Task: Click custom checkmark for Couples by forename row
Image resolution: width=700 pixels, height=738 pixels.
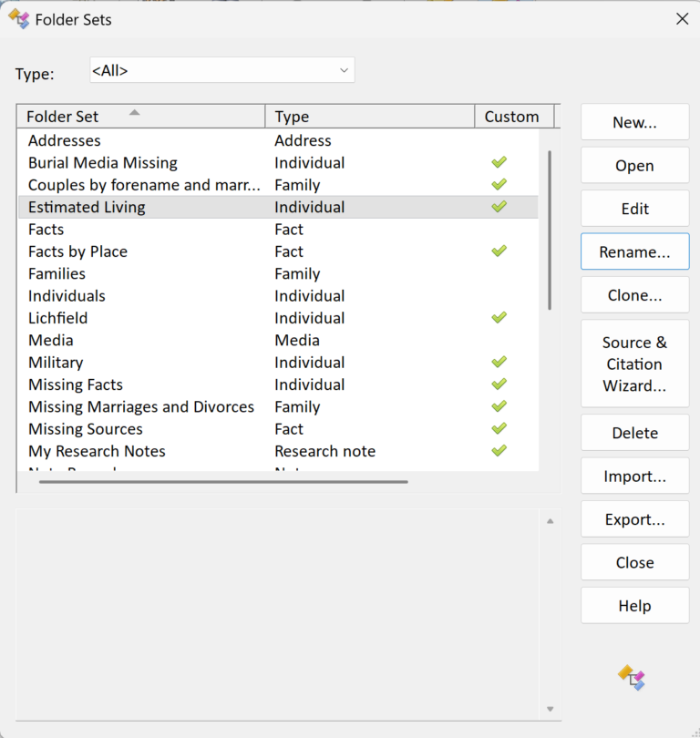Action: pos(499,184)
